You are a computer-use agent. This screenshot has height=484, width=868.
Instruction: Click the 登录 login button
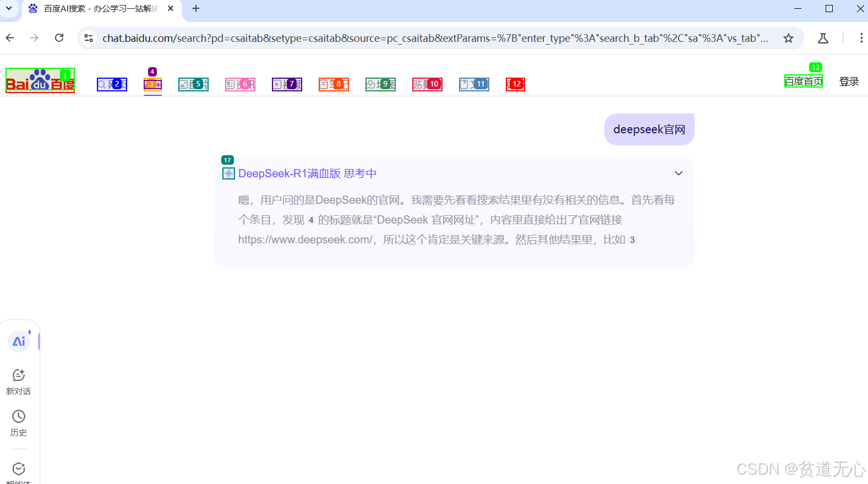(x=849, y=81)
